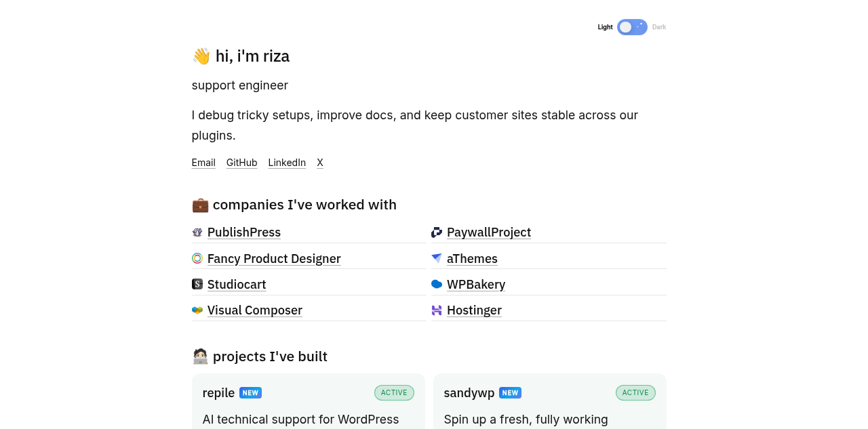Viewport: 868px width, 429px height.
Task: Open the Email link
Action: 203,163
